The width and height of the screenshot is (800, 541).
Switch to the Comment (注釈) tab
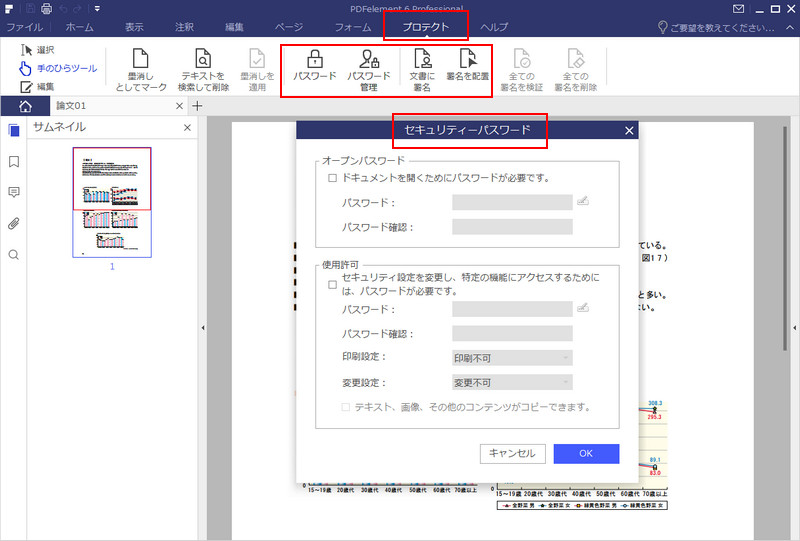(x=184, y=27)
